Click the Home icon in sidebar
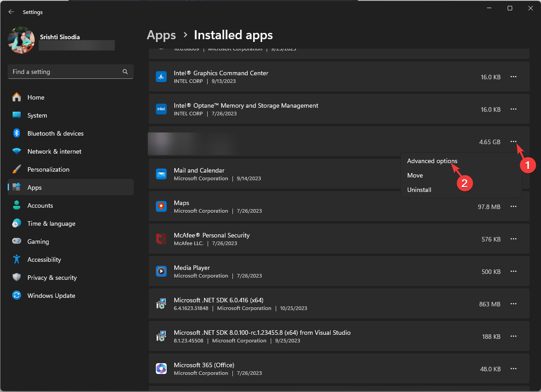Screen dimensions: 541x392 tap(17, 97)
